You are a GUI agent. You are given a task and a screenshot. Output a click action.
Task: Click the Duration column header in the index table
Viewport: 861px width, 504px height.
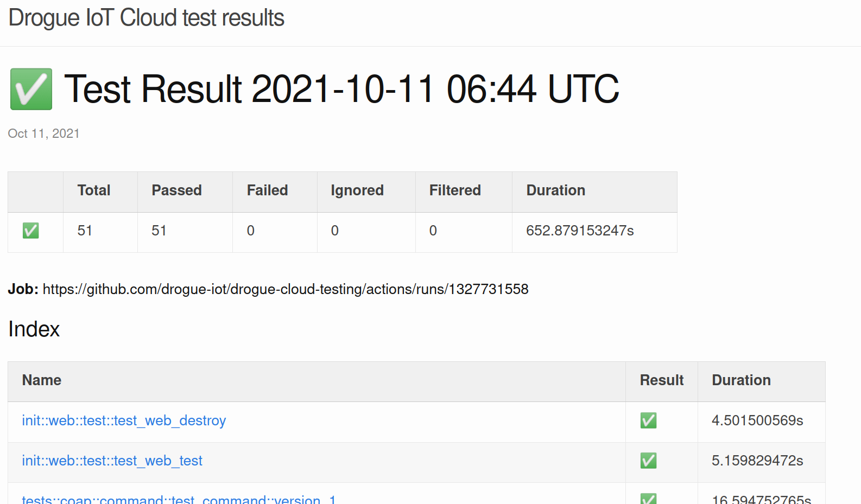[x=740, y=380]
